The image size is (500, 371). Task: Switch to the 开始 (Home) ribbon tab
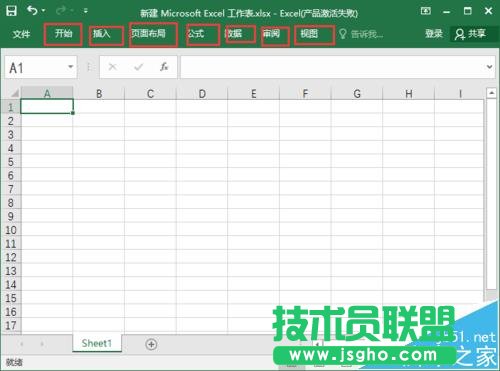(63, 33)
